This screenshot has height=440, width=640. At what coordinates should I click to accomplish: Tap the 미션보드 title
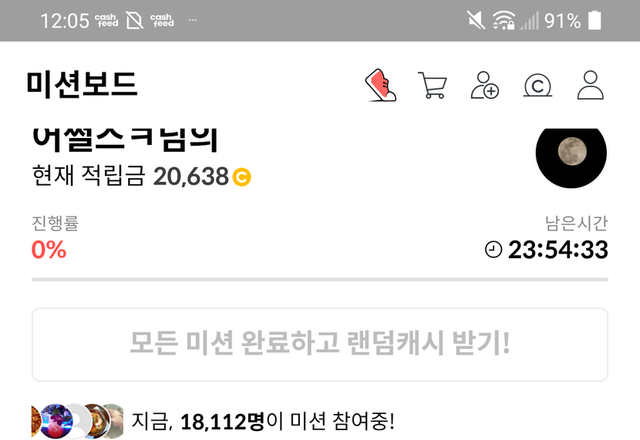pos(82,84)
